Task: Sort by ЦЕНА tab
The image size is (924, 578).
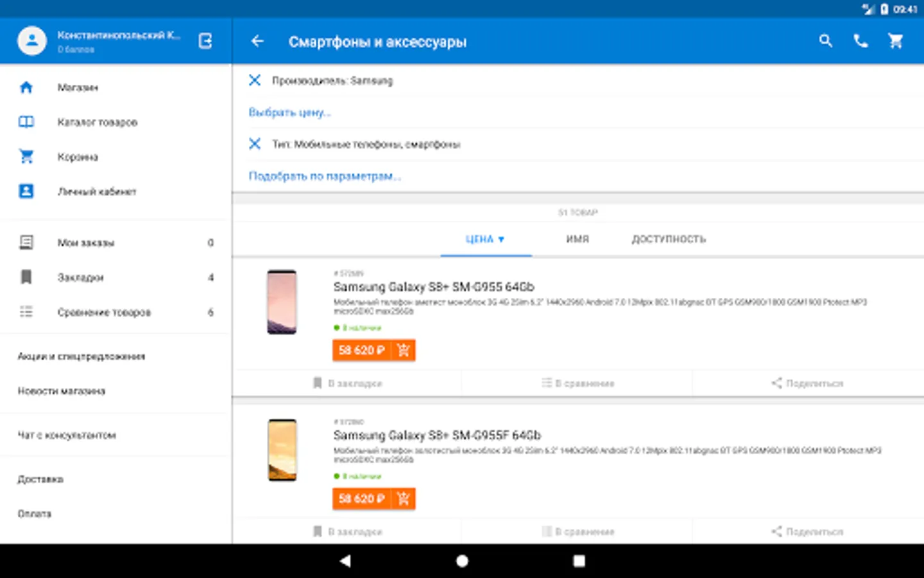Action: pyautogui.click(x=486, y=240)
